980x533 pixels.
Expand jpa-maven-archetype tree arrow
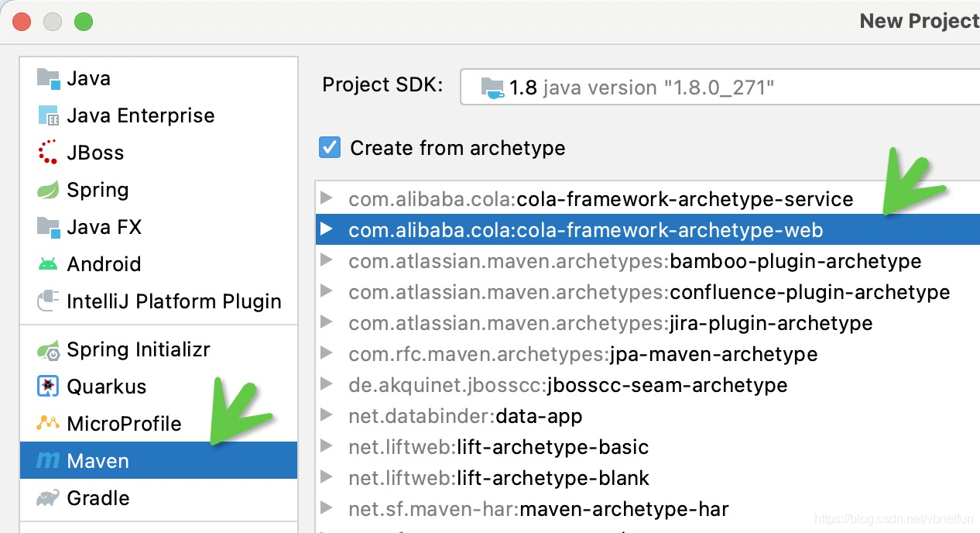[x=327, y=354]
